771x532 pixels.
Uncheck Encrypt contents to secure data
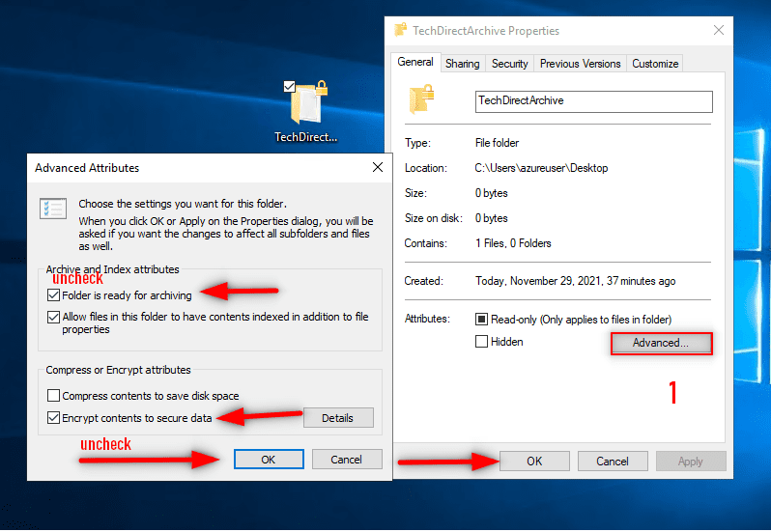click(53, 418)
